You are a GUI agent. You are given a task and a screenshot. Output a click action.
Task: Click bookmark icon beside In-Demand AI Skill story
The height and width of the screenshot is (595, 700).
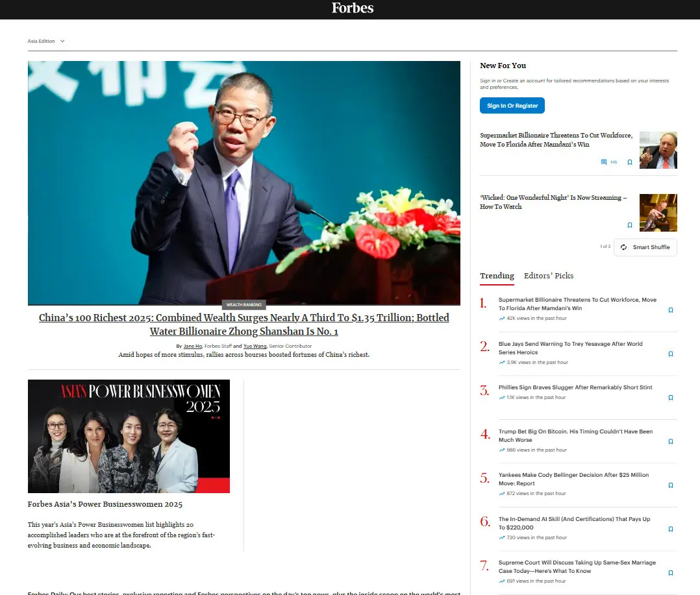tap(670, 529)
